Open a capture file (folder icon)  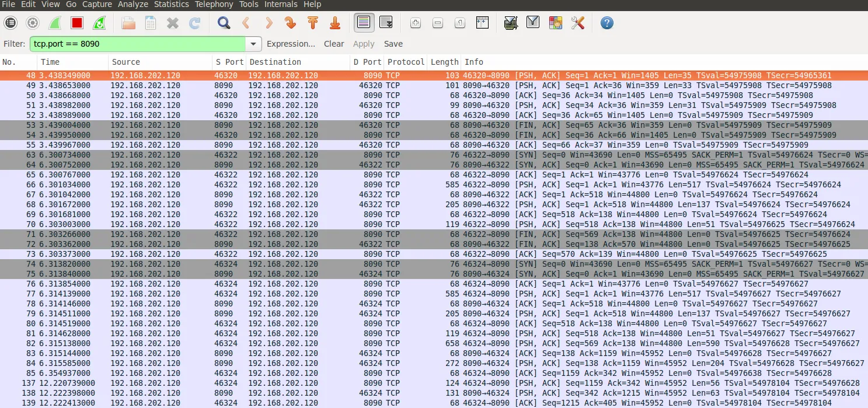click(128, 23)
